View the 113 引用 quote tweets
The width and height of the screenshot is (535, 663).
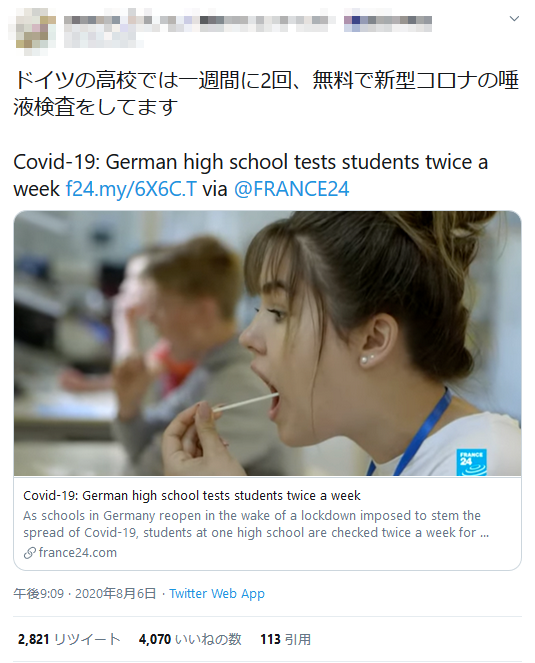pyautogui.click(x=285, y=639)
